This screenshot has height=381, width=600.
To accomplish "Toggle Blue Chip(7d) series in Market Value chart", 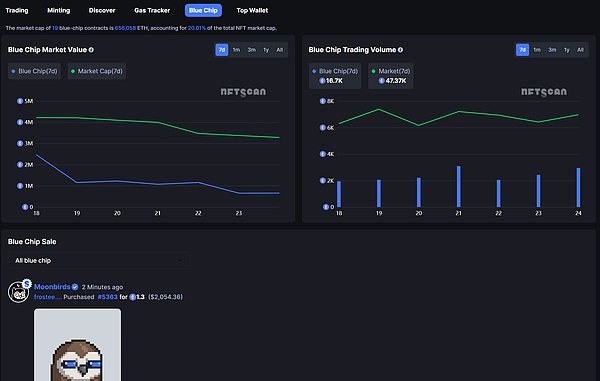I will click(34, 71).
